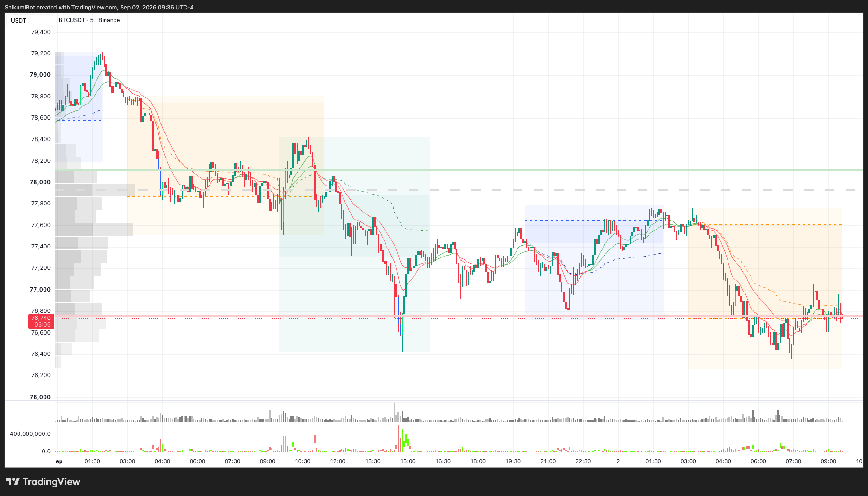This screenshot has height=496, width=868.
Task: Click the grey dashed horizontal line
Action: (x=459, y=190)
